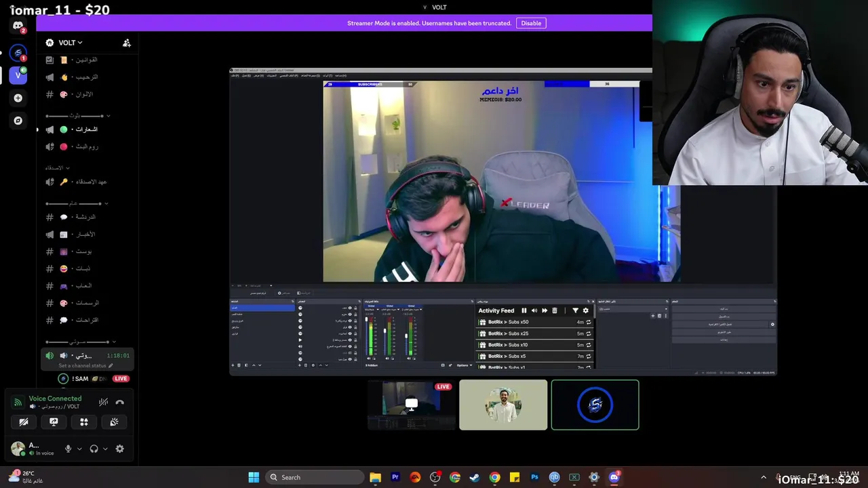
Task: Open the Windows Start menu
Action: pyautogui.click(x=254, y=477)
